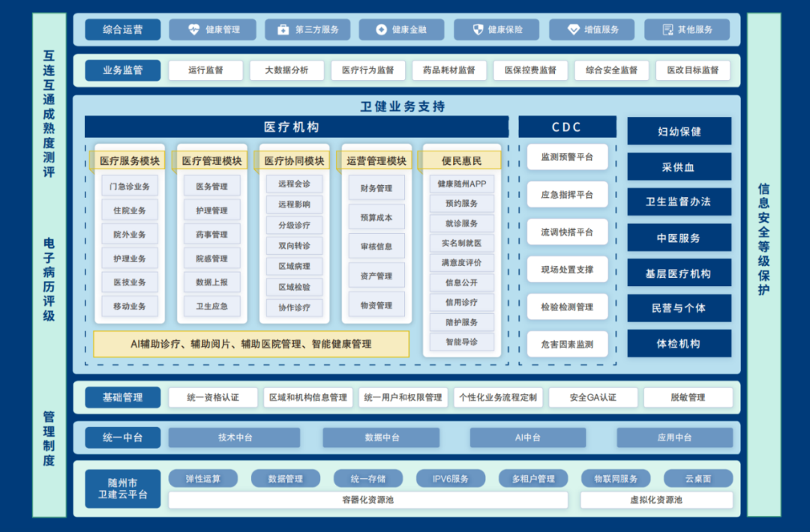Click the 脱敏管理 box
This screenshot has width=810, height=532.
pyautogui.click(x=688, y=397)
